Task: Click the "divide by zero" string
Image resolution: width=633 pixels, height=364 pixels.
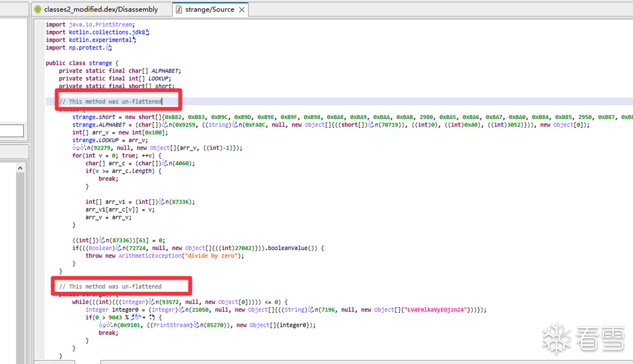Action: (x=211, y=256)
